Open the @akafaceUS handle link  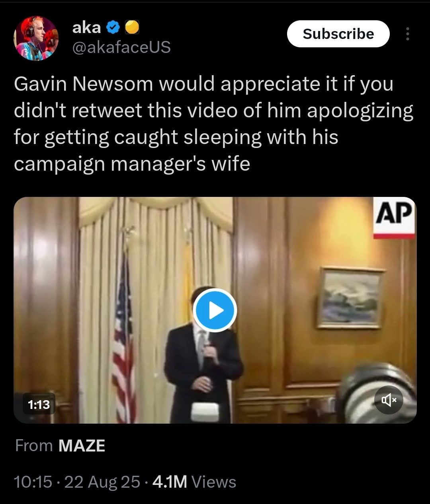point(121,47)
